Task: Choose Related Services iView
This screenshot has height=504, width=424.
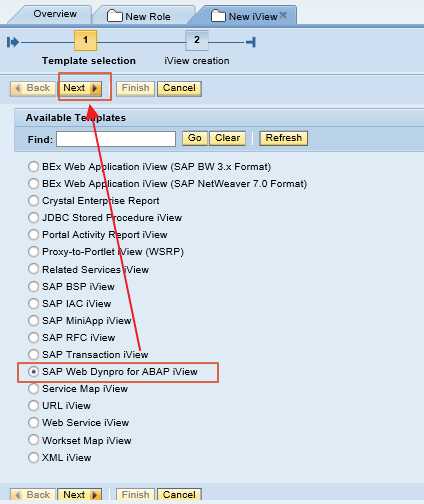Action: [x=33, y=269]
